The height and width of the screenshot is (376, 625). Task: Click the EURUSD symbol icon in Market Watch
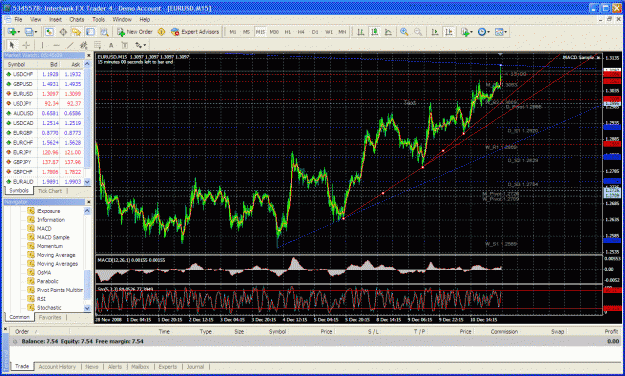pyautogui.click(x=8, y=94)
